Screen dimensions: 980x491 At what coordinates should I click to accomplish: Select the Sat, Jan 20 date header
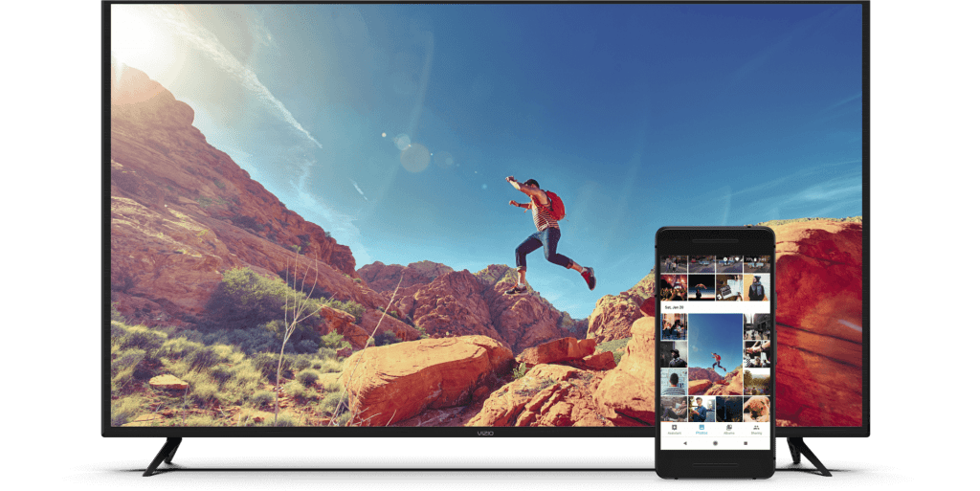pyautogui.click(x=676, y=307)
